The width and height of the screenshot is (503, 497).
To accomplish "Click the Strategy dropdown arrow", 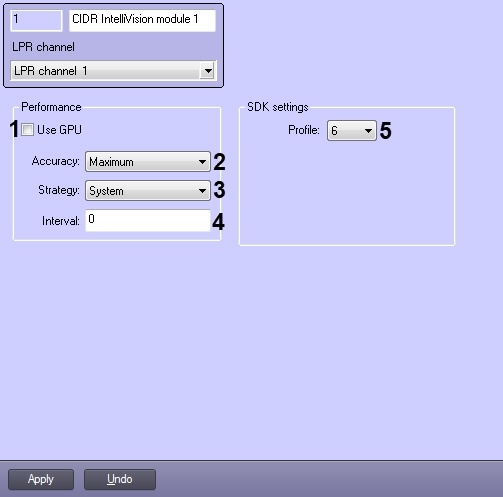I will pos(202,191).
